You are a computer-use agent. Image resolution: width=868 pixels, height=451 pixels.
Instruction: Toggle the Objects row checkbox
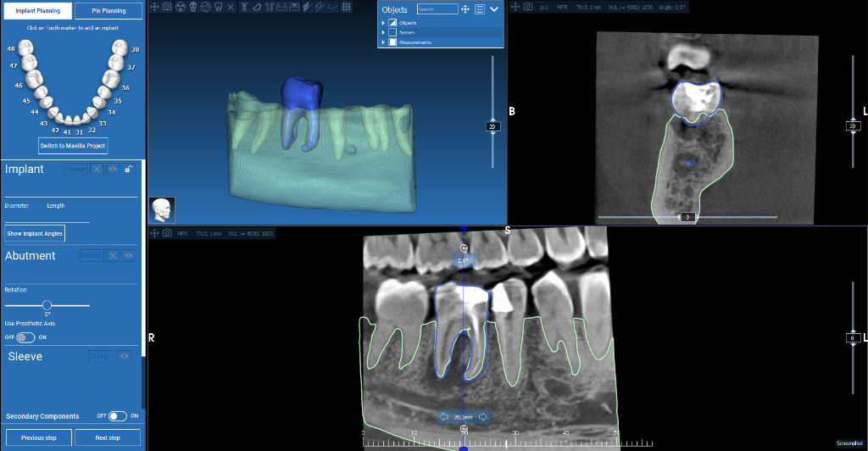point(392,23)
